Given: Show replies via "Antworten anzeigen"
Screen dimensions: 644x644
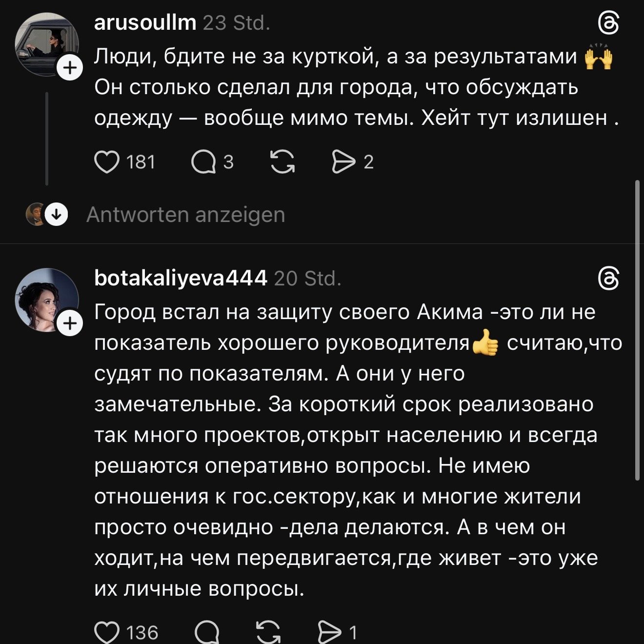Looking at the screenshot, I should tap(185, 215).
